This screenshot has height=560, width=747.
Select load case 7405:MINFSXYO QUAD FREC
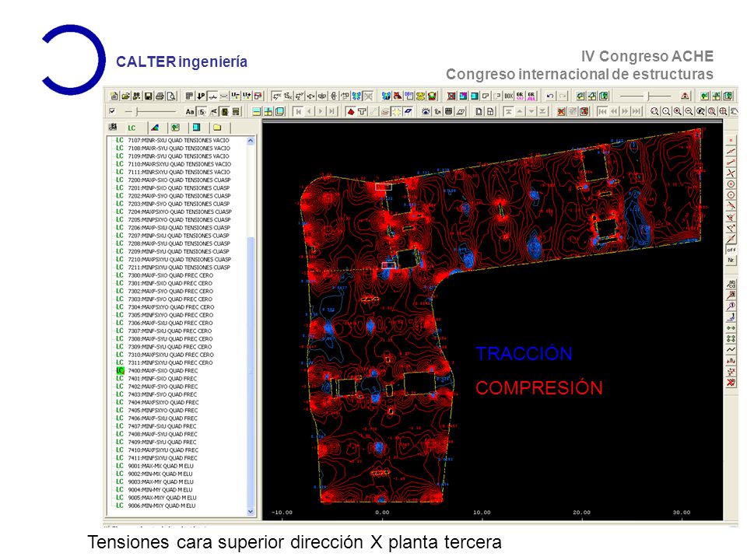pyautogui.click(x=158, y=410)
